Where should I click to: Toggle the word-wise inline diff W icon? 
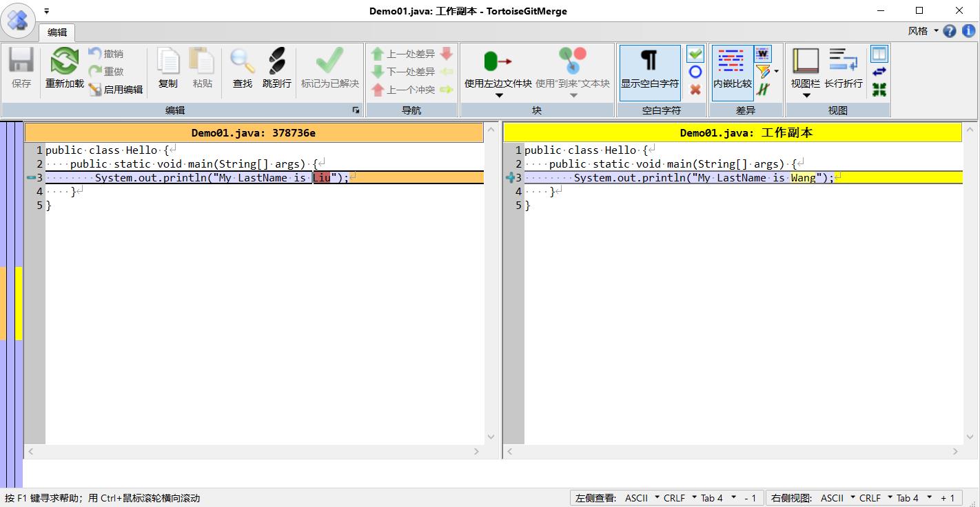(x=762, y=53)
